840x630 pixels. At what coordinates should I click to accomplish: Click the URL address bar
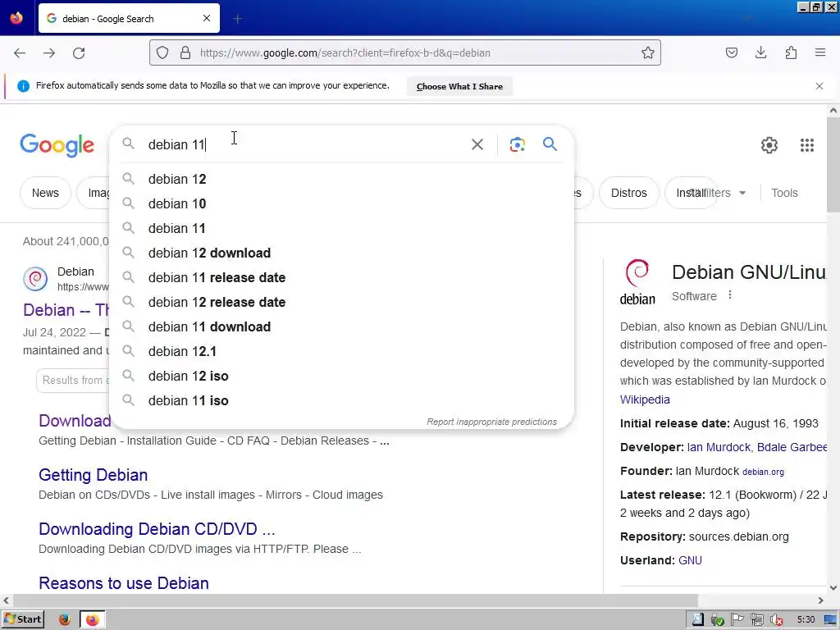coord(405,52)
